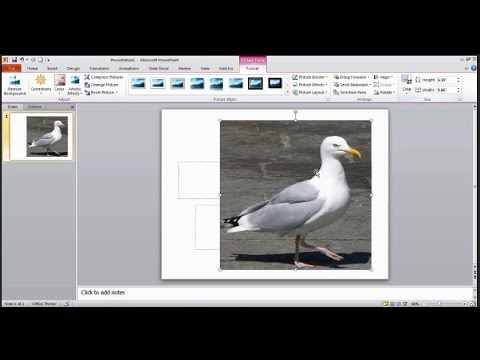480x360 pixels.
Task: Apply the black double frame picture style
Action: coord(255,83)
